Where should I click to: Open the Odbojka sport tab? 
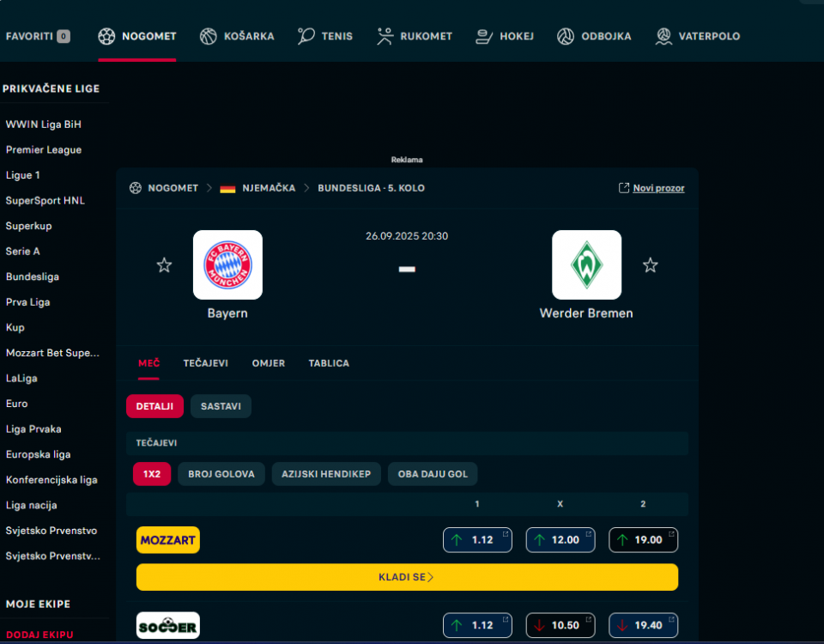pos(594,36)
